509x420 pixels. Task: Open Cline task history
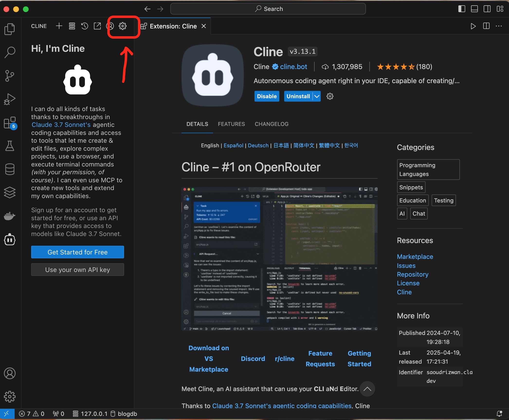click(84, 26)
